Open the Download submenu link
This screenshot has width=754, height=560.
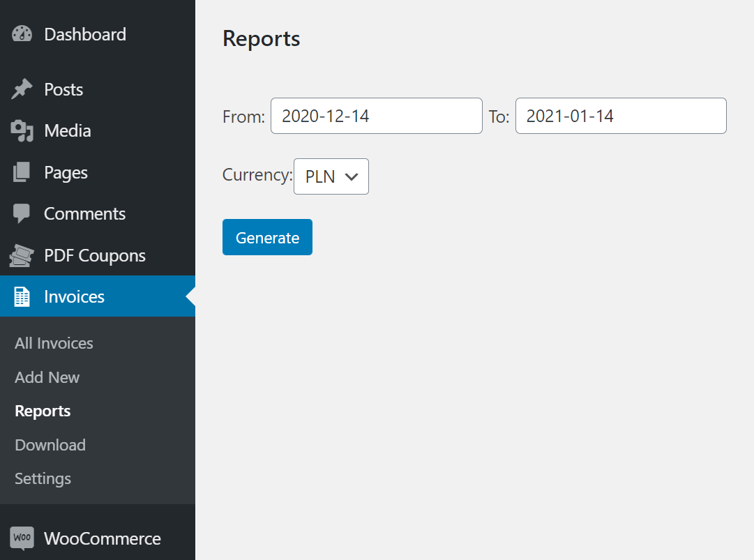coord(50,445)
